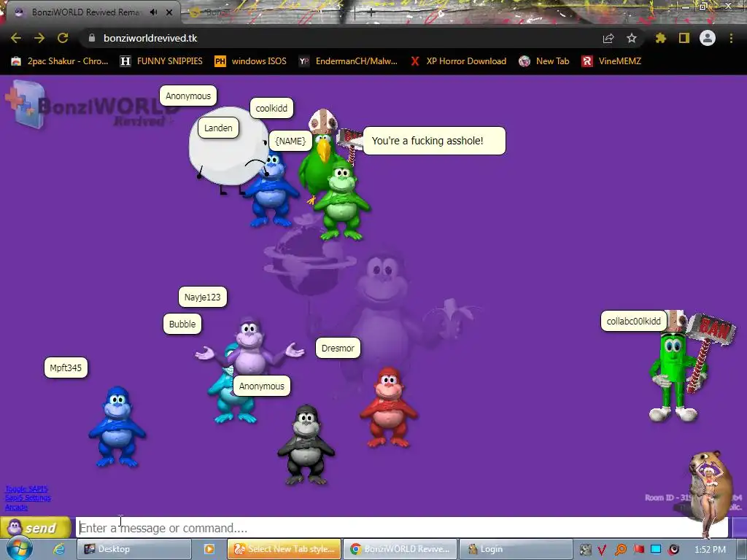Image resolution: width=747 pixels, height=560 pixels.
Task: Click the send button
Action: click(x=35, y=528)
